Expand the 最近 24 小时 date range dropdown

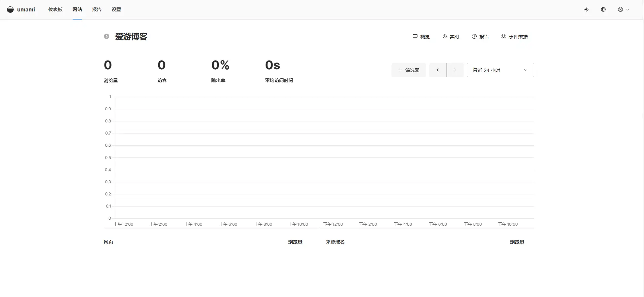pyautogui.click(x=500, y=70)
